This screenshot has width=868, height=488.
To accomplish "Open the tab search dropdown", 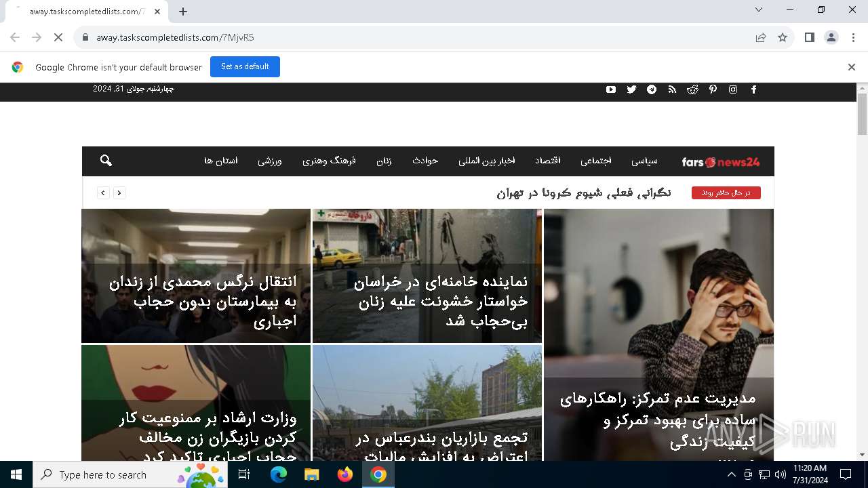I will (759, 9).
